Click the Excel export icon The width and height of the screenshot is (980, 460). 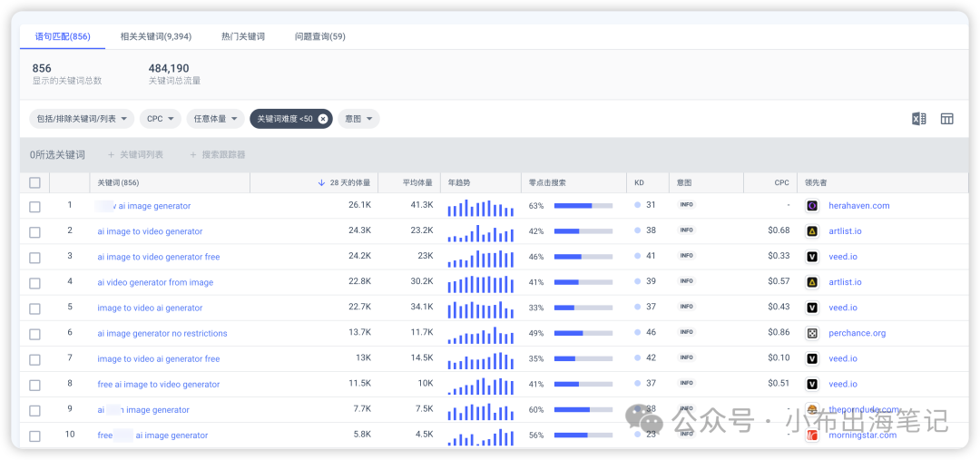point(918,119)
